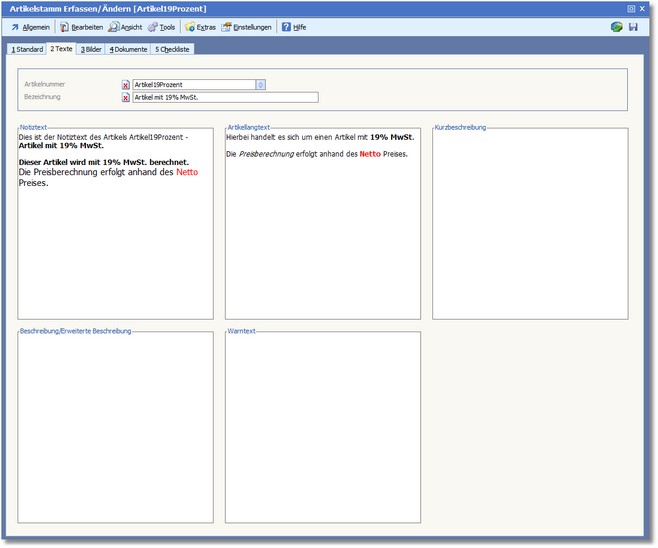Image resolution: width=658 pixels, height=548 pixels.
Task: Open the Bearbeiten menu
Action: click(82, 27)
